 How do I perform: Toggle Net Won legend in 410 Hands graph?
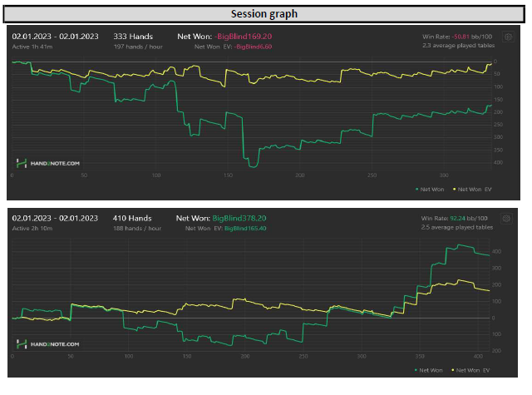tap(429, 370)
